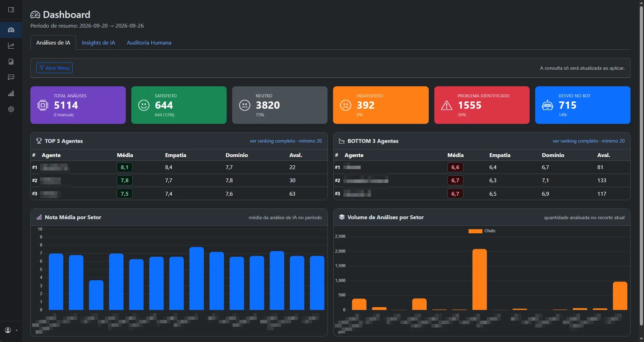The height and width of the screenshot is (342, 644).
Task: Open the bar chart sidebar icon
Action: click(x=11, y=93)
